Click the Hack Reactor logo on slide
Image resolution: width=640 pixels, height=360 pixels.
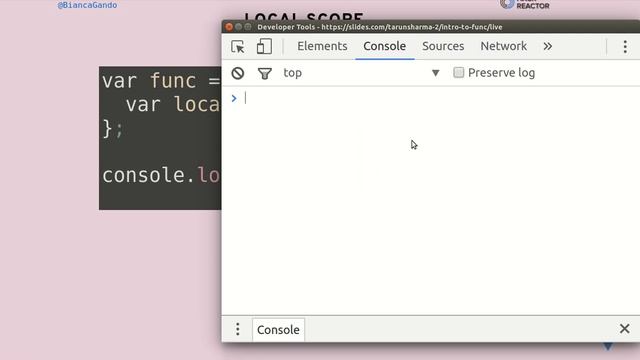point(525,4)
